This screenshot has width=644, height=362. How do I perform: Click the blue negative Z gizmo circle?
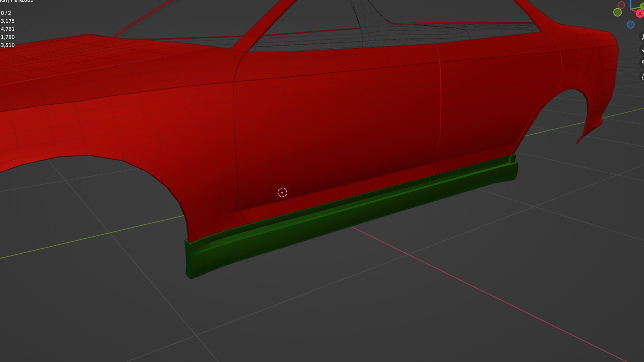[x=631, y=24]
